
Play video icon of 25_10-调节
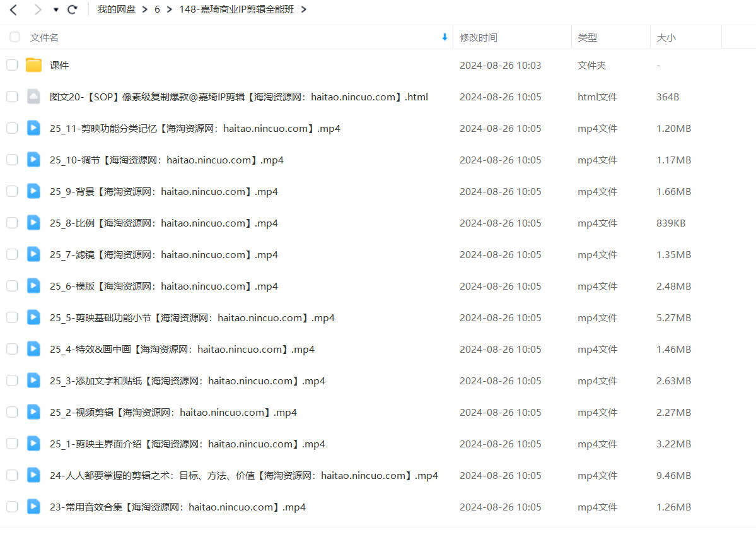(x=33, y=160)
